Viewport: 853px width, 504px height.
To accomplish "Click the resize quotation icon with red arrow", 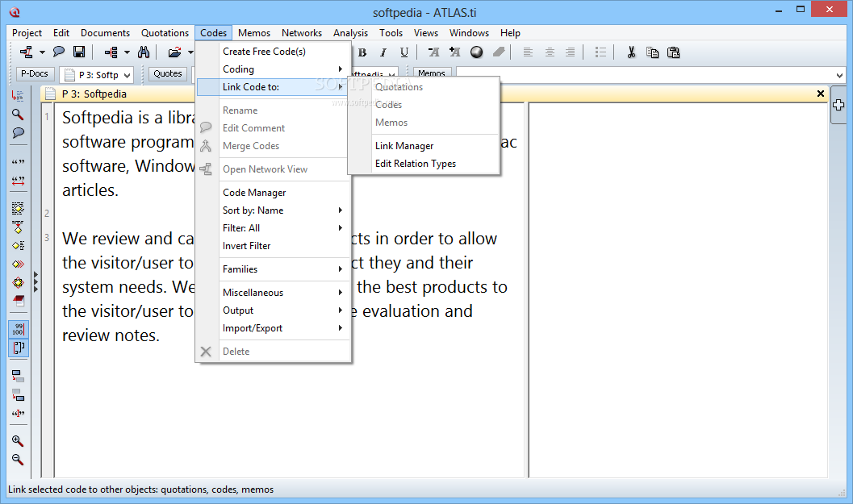I will click(18, 181).
